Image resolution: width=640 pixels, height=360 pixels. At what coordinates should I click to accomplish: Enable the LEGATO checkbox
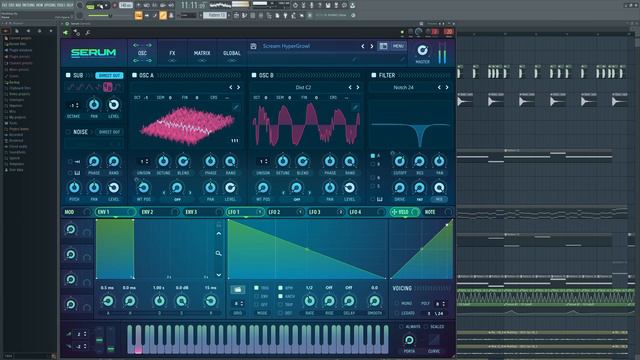397,313
